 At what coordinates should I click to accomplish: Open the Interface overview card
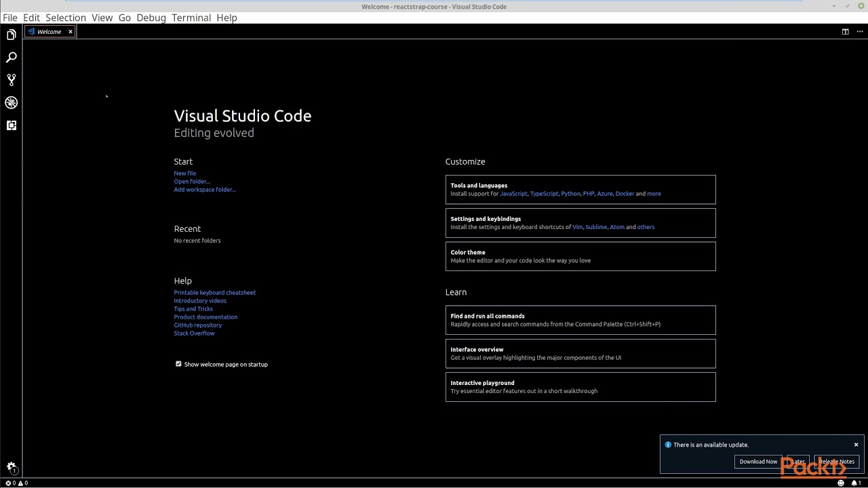pos(580,353)
